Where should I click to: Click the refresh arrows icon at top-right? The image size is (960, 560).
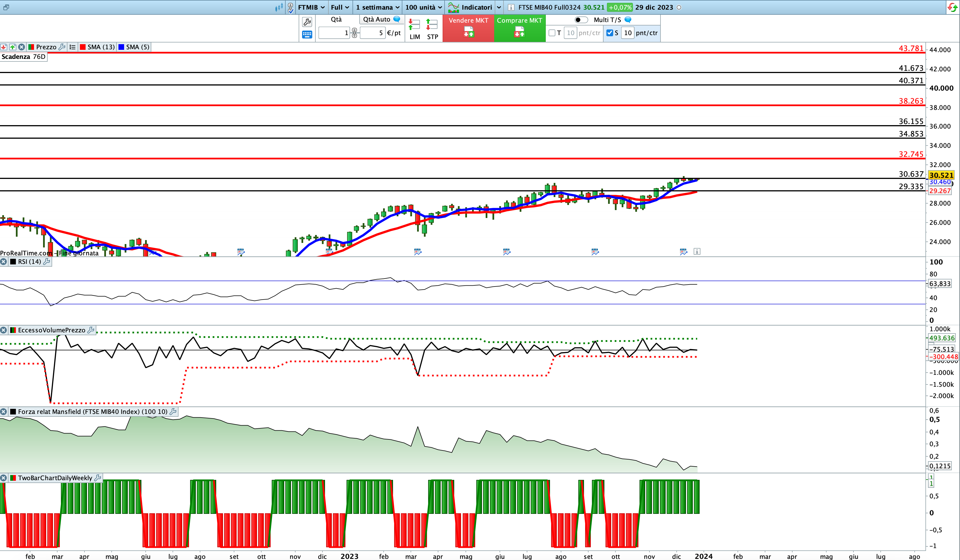tap(952, 7)
